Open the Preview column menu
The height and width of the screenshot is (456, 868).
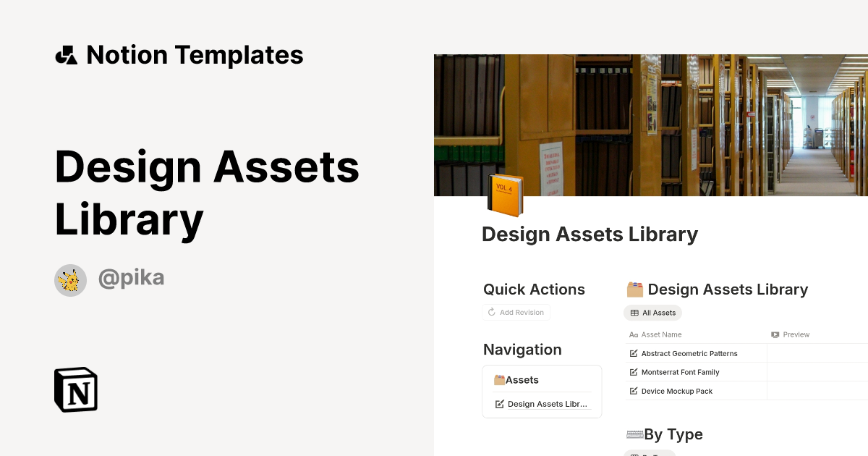tap(796, 334)
